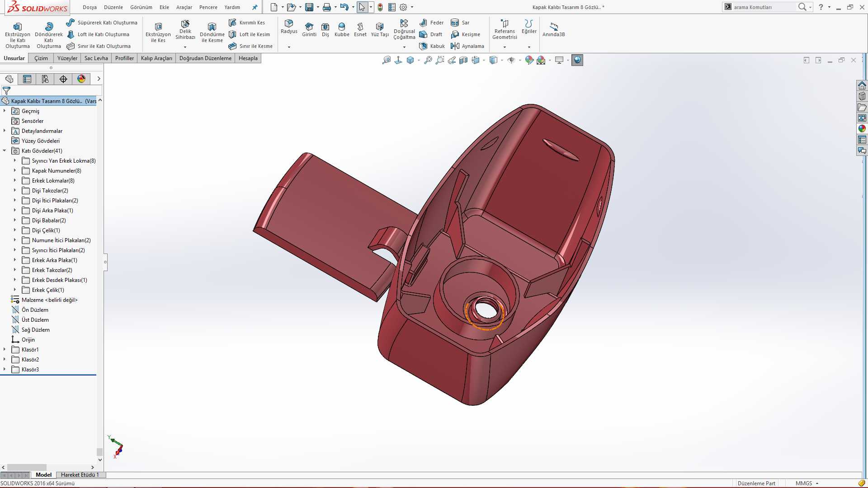This screenshot has width=868, height=488.
Task: Open the Options gear icon
Action: [x=403, y=7]
